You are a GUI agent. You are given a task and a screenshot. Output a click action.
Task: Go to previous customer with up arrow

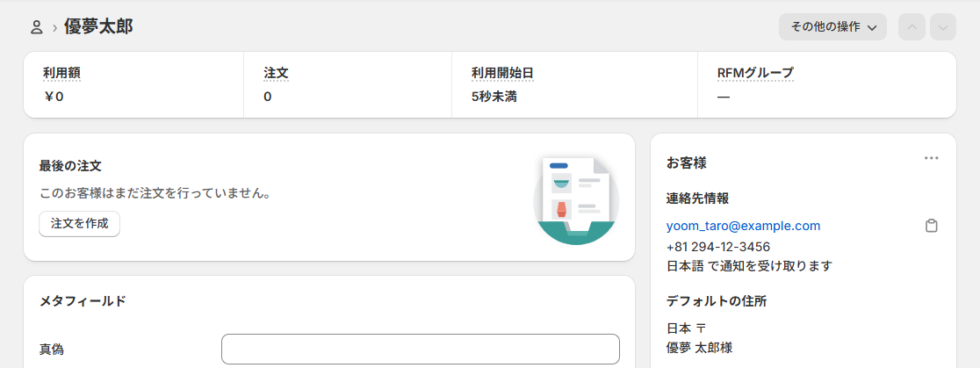click(x=912, y=27)
